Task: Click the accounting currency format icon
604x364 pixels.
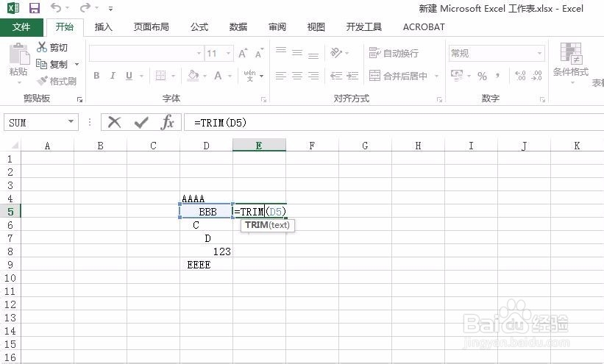Action: (x=457, y=75)
